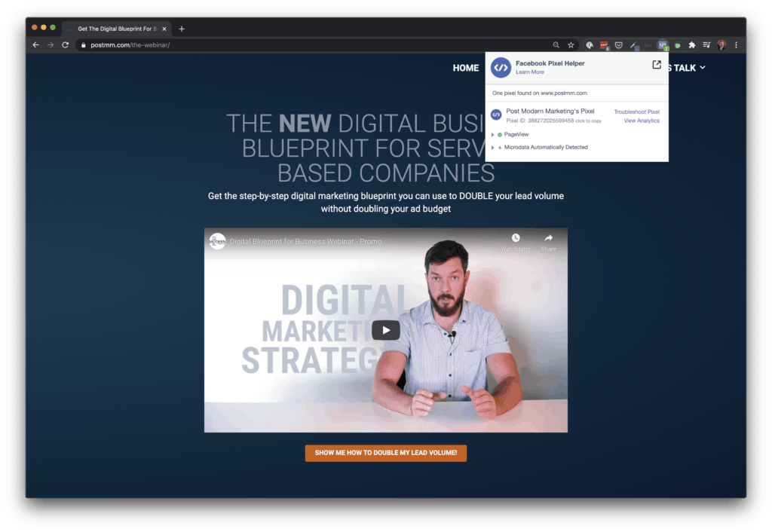
Task: Click Troubleshoot Pixel link
Action: 637,112
